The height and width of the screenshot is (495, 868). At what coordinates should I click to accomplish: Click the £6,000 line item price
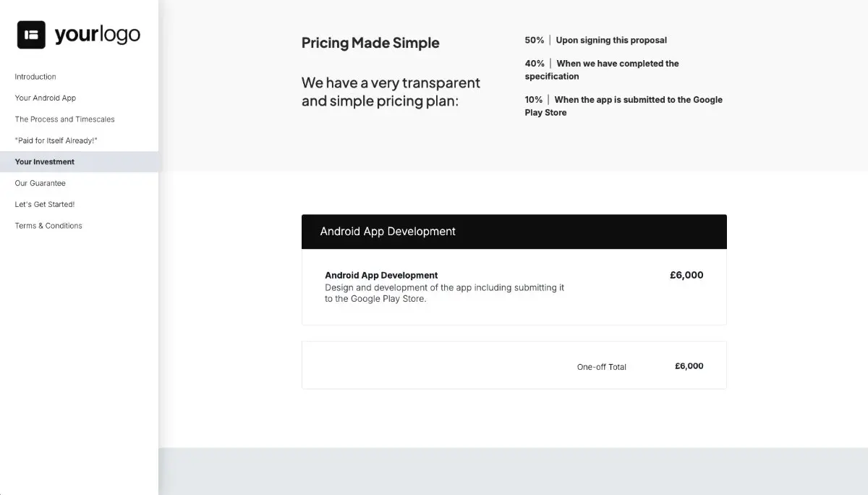click(x=686, y=275)
